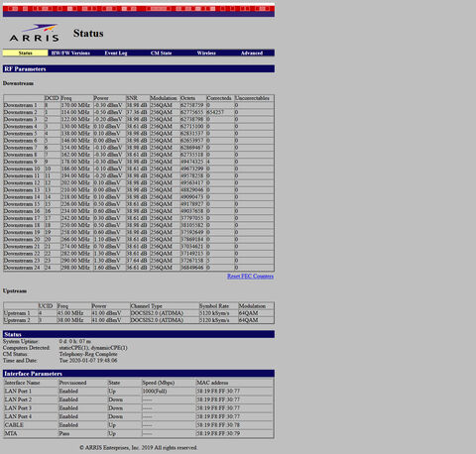Switch to HW/FW Versions tab
Screen dimensions: 476x454
[x=70, y=53]
